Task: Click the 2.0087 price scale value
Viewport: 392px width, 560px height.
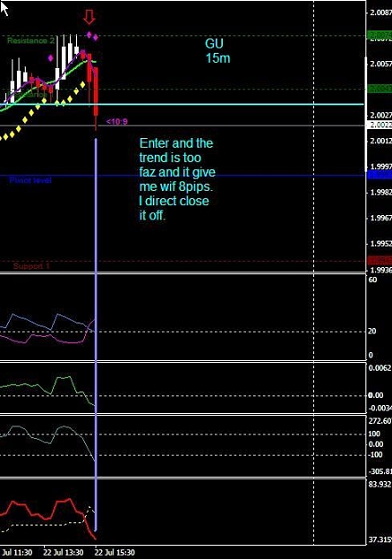Action: click(x=381, y=13)
